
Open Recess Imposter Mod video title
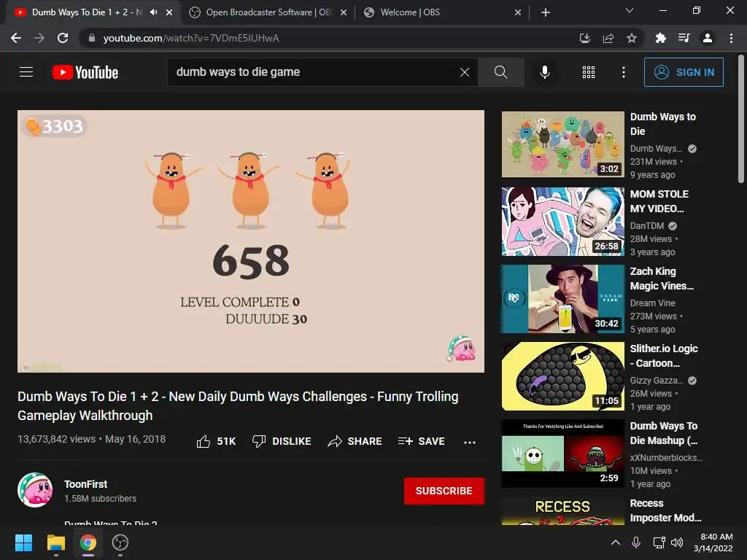coord(665,510)
